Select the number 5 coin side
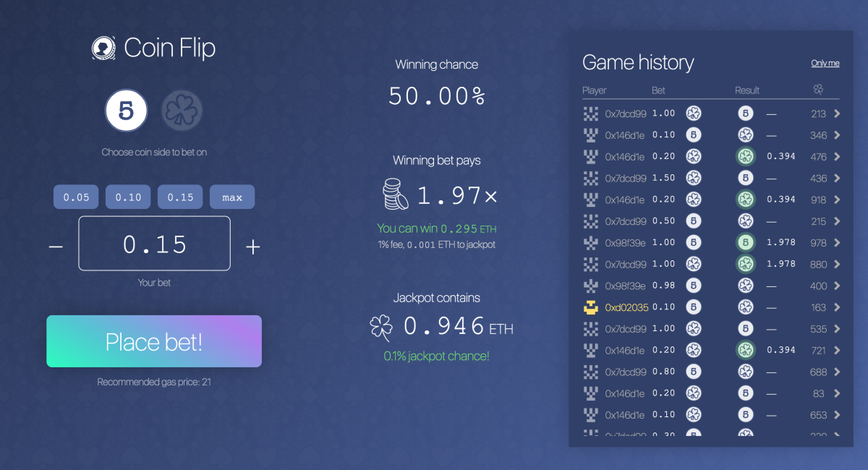Screen dimensions: 868x470 (x=127, y=111)
